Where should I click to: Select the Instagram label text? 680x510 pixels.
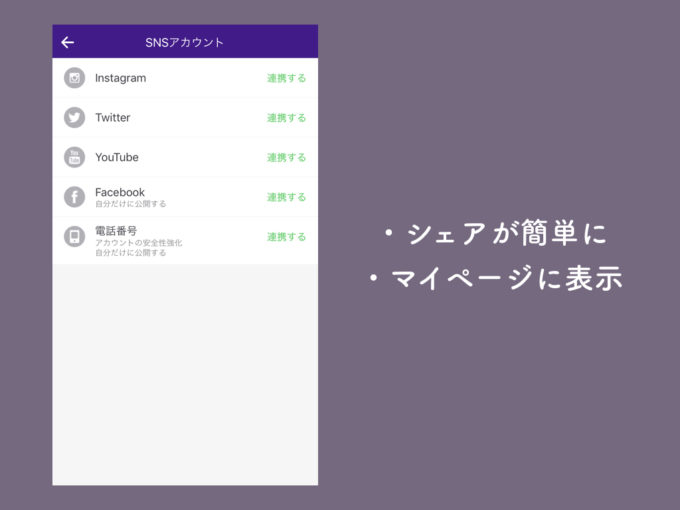pos(121,78)
